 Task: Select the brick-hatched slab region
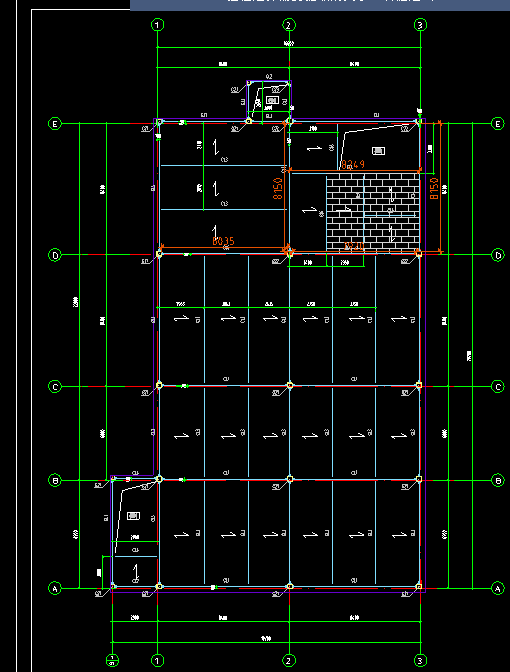(373, 212)
